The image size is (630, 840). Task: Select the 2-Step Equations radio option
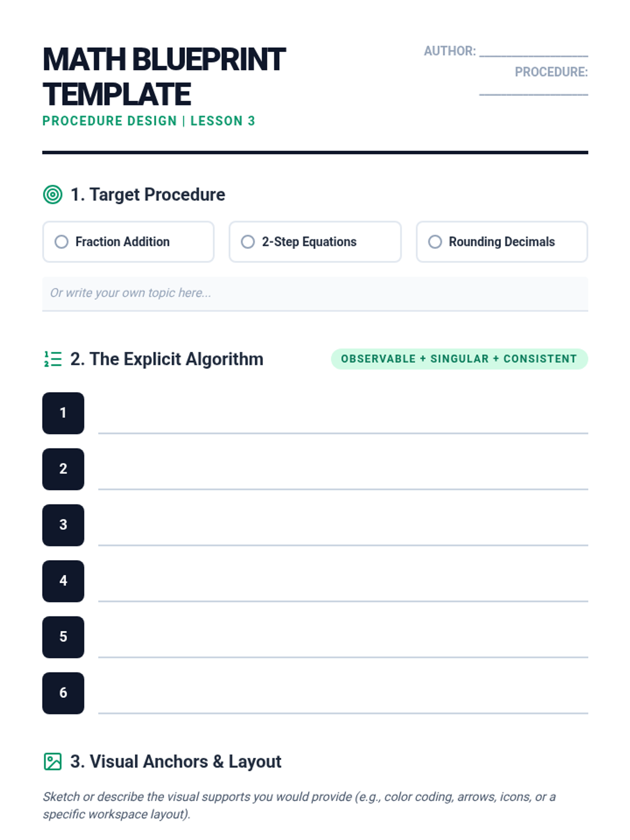(248, 241)
